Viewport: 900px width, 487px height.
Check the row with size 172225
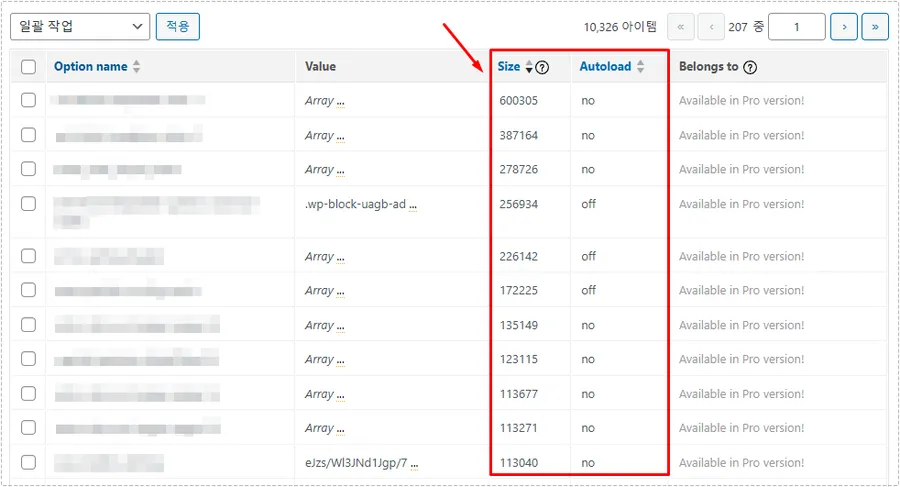point(28,290)
